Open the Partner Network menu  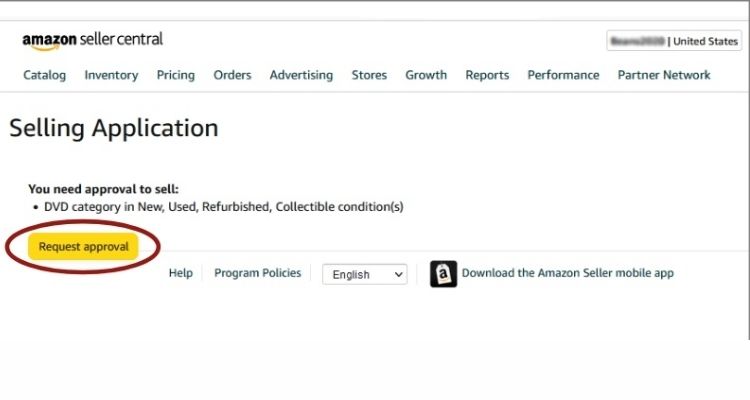pos(664,75)
